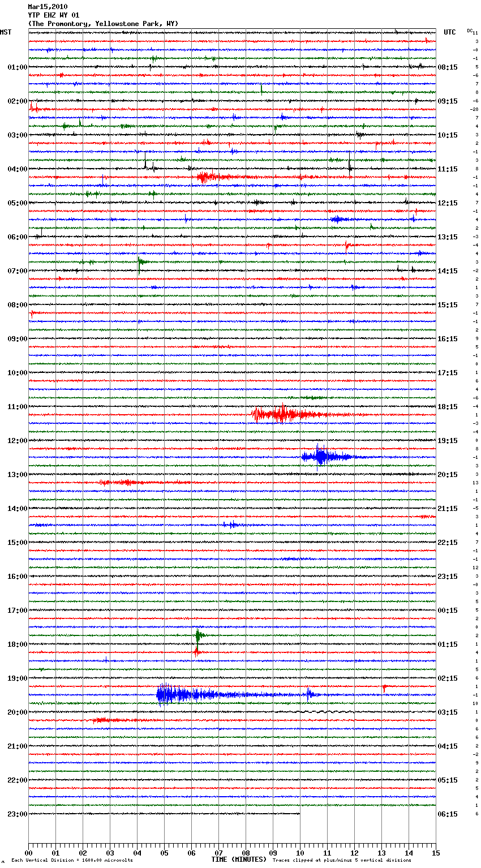Select the '04:00' MST hour label
481x868 pixels.
click(18, 169)
